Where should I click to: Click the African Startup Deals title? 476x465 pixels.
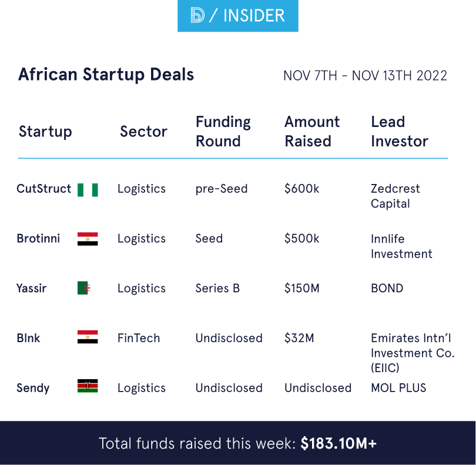coord(106,75)
